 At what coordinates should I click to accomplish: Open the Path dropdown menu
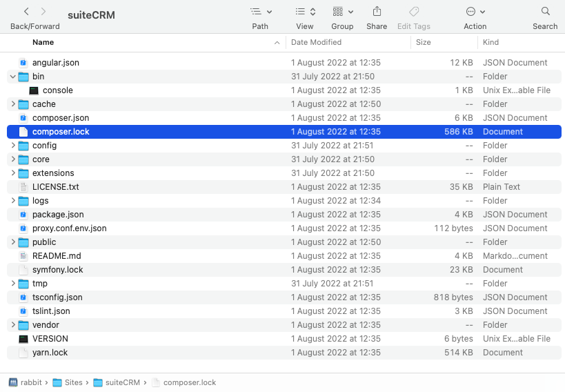260,12
